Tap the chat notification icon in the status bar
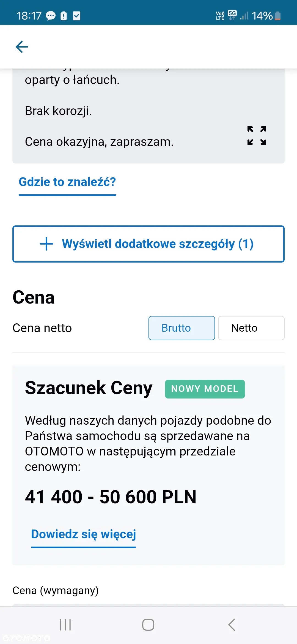The image size is (297, 644). (51, 16)
